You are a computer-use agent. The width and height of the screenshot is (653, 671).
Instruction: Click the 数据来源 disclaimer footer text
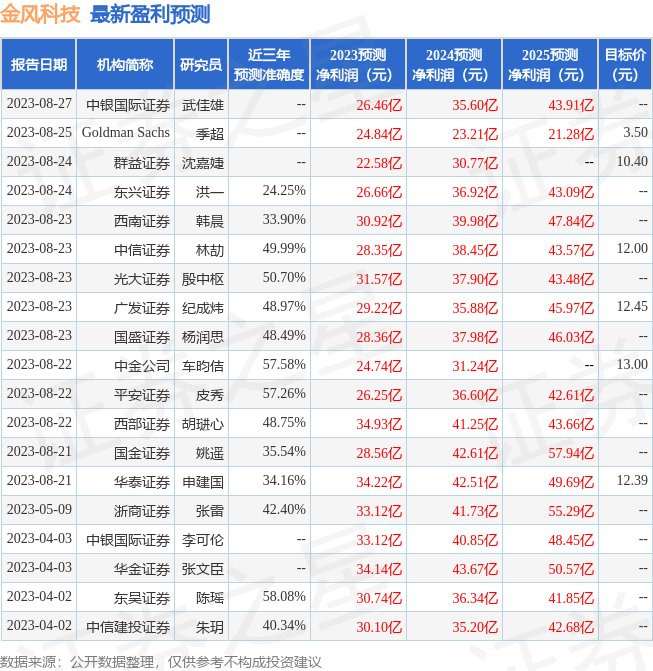pyautogui.click(x=160, y=662)
